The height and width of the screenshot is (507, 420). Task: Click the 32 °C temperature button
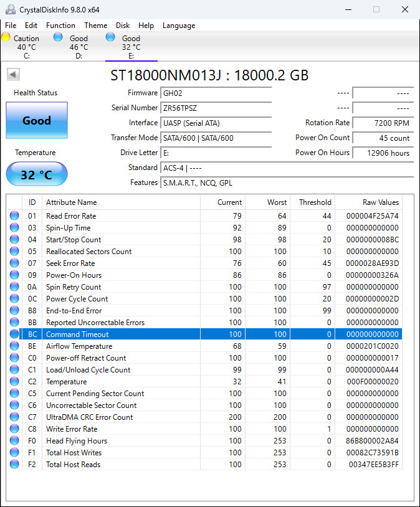(x=37, y=174)
